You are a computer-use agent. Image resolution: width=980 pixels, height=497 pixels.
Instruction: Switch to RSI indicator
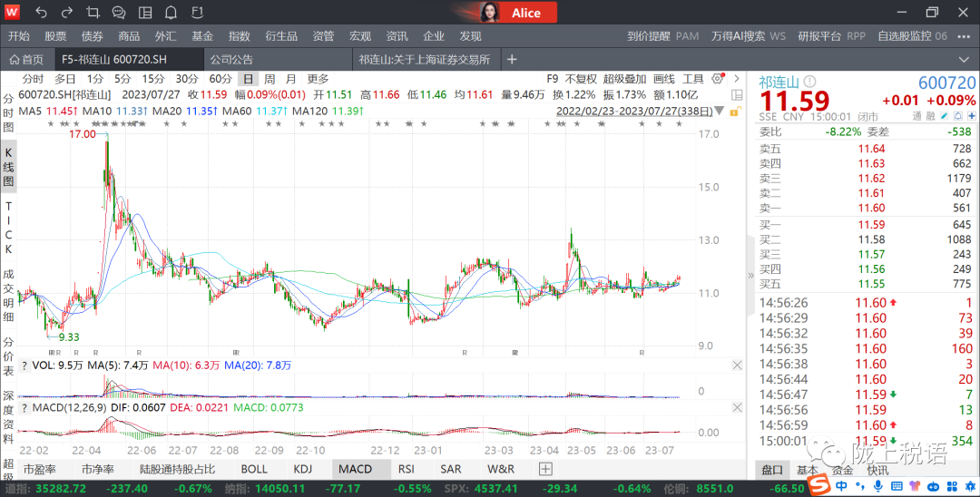(x=407, y=469)
